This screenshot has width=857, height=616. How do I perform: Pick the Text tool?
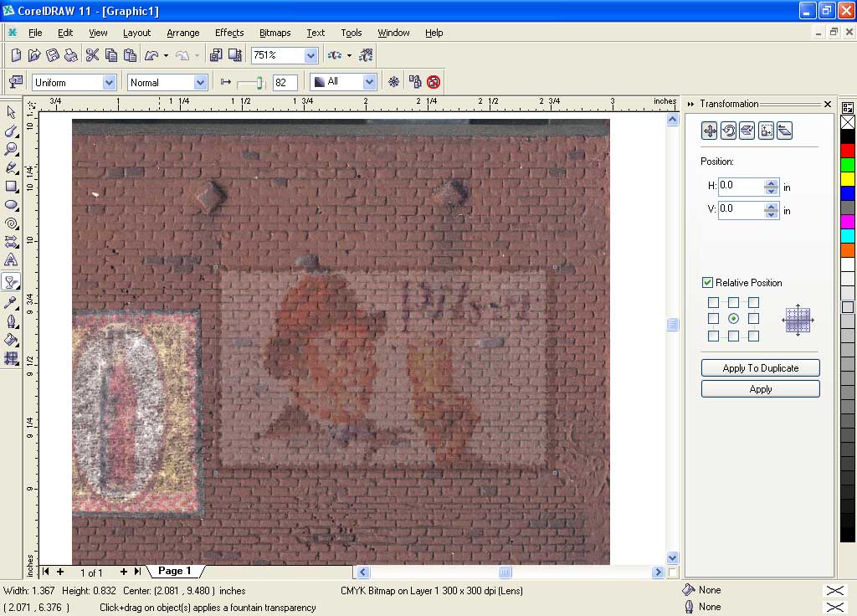(x=12, y=260)
